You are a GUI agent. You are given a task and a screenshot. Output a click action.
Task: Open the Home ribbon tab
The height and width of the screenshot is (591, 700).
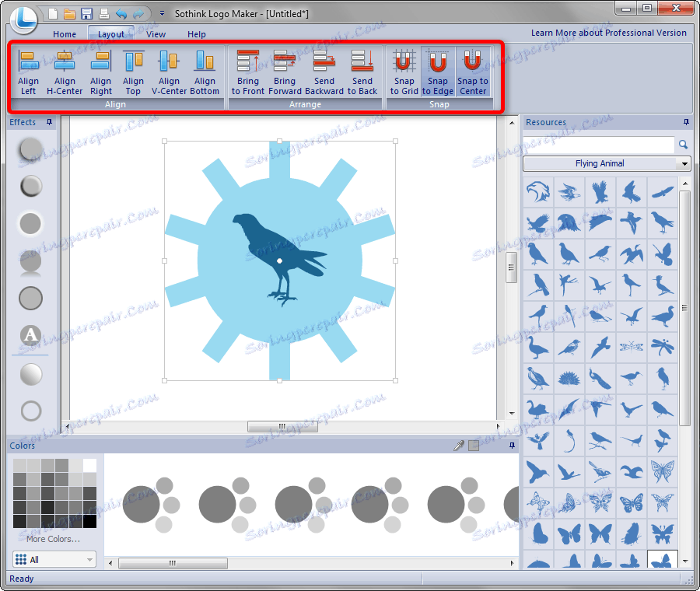click(x=65, y=34)
